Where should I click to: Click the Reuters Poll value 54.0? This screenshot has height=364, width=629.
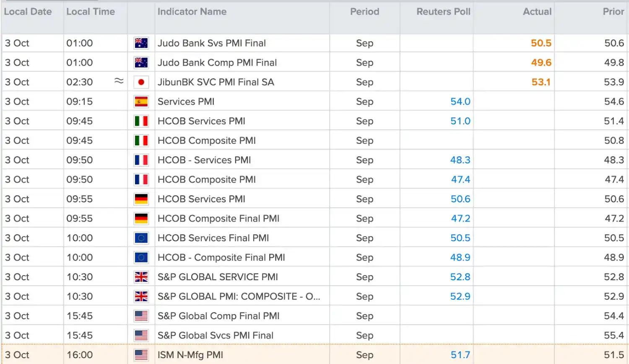point(460,101)
